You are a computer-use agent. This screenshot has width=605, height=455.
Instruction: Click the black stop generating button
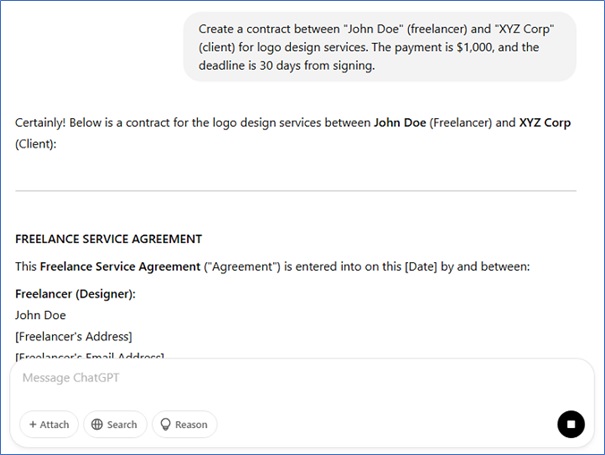(x=570, y=424)
